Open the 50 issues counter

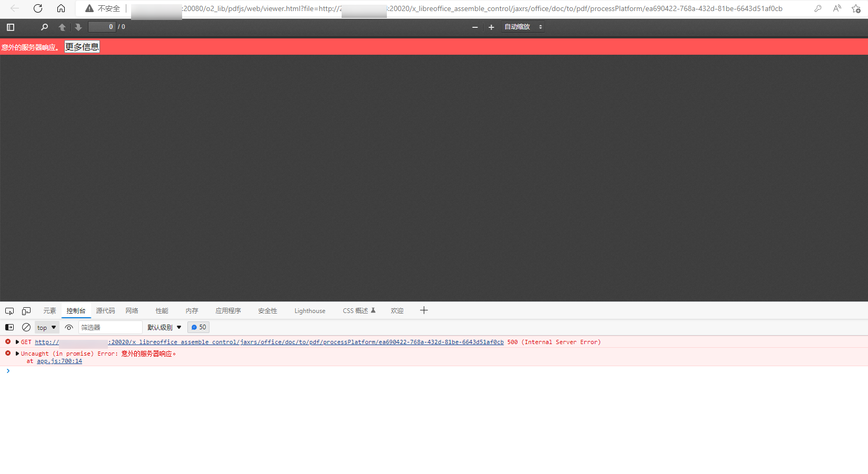pos(198,327)
